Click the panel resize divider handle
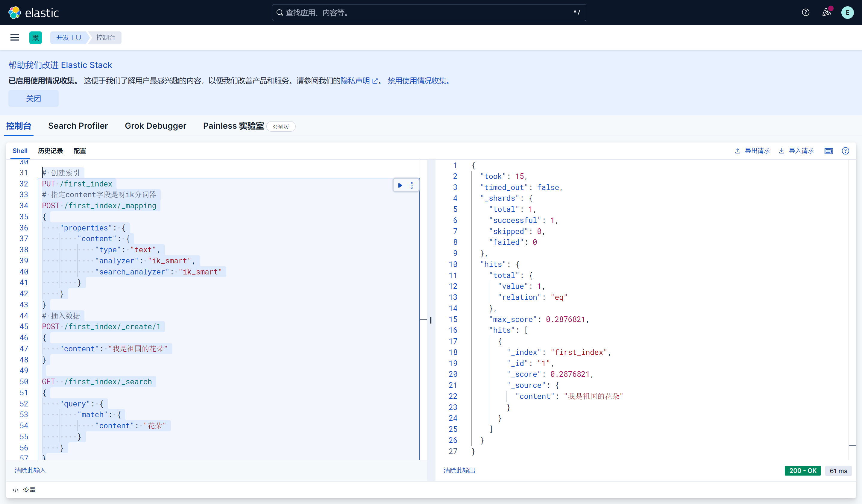 tap(431, 320)
